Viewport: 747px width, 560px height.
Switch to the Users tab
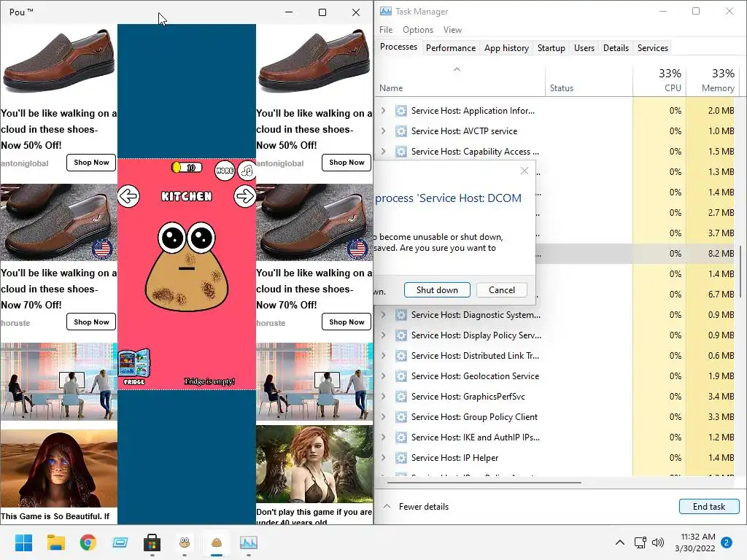click(x=584, y=47)
